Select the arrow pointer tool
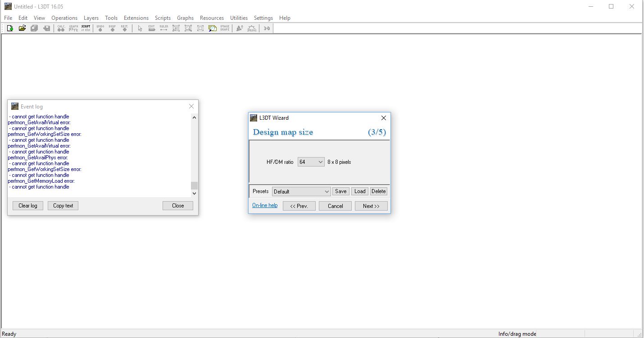644x338 pixels. click(140, 28)
